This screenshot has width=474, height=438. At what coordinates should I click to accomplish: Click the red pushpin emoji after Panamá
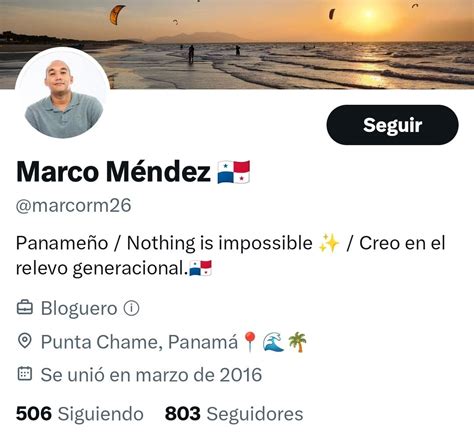click(250, 342)
